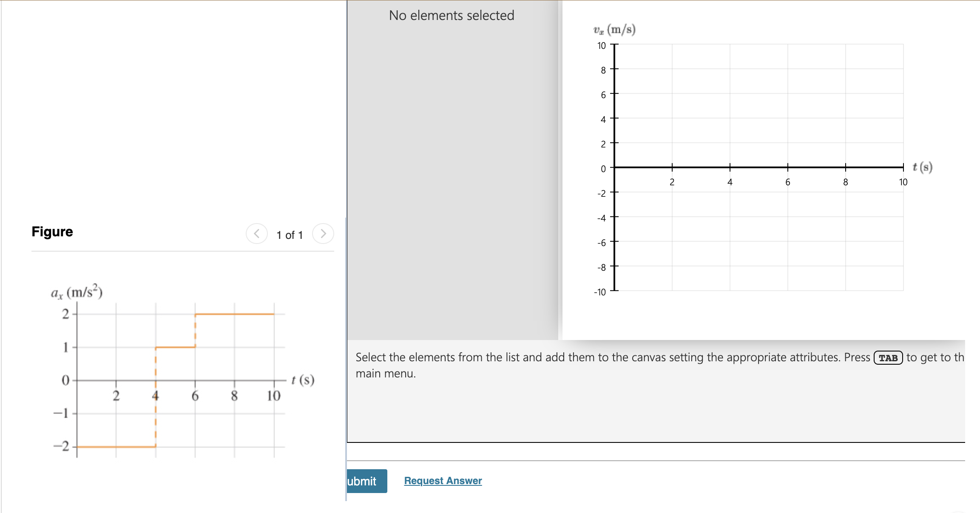Viewport: 980px width, 513px height.
Task: Click the TAB keycap indicator in instructions
Action: [889, 358]
